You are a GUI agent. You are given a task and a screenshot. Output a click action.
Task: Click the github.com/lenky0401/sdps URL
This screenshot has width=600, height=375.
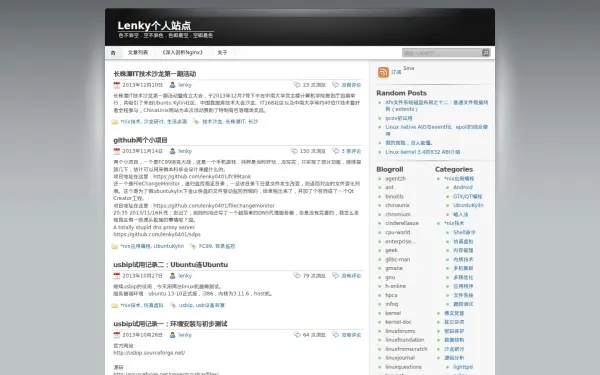pyautogui.click(x=157, y=234)
